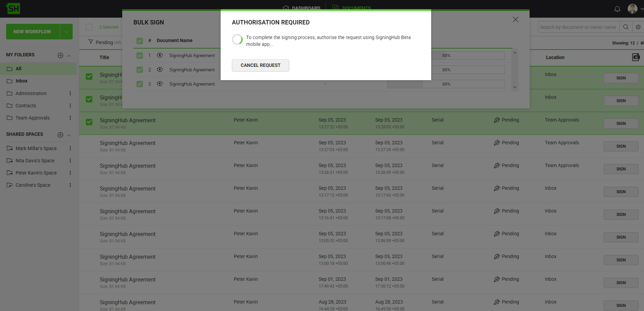Viewport: 644px width, 311px height.
Task: Add a new shared space
Action: pos(60,135)
